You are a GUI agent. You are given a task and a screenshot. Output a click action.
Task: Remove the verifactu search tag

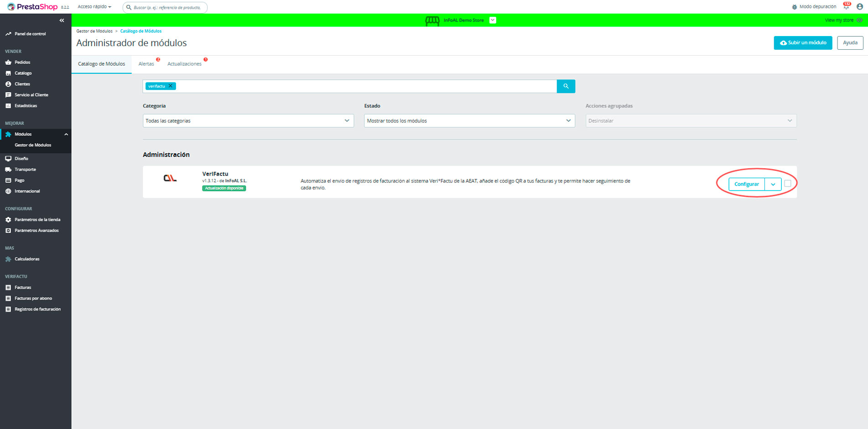[x=171, y=86]
